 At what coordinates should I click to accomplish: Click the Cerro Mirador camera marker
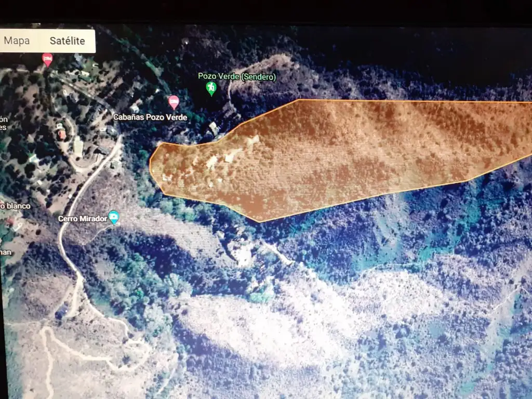[114, 217]
